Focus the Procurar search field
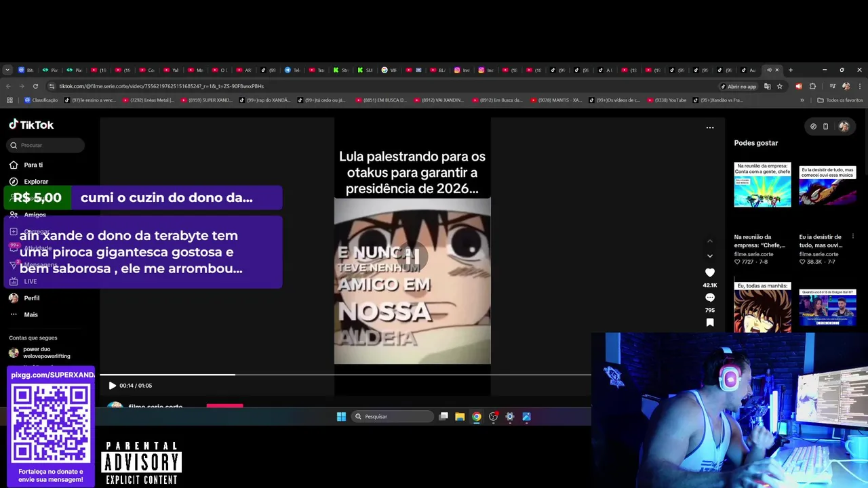Viewport: 868px width, 488px height. click(x=46, y=145)
